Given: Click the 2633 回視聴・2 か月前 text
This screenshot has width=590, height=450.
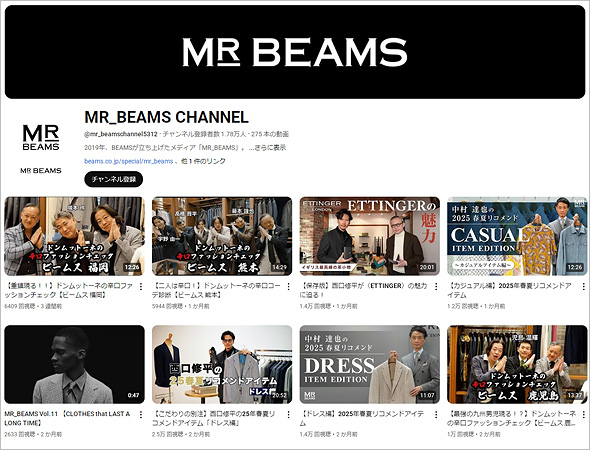Looking at the screenshot, I should coord(33,434).
